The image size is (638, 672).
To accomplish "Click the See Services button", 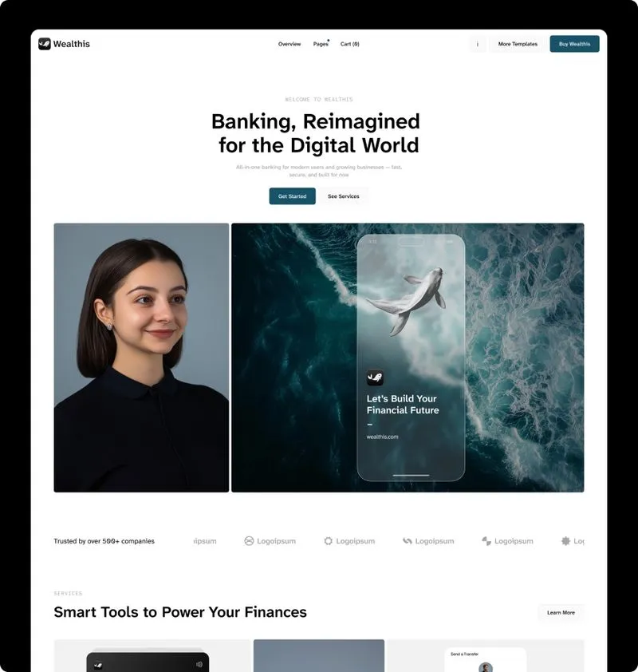I will [x=344, y=196].
